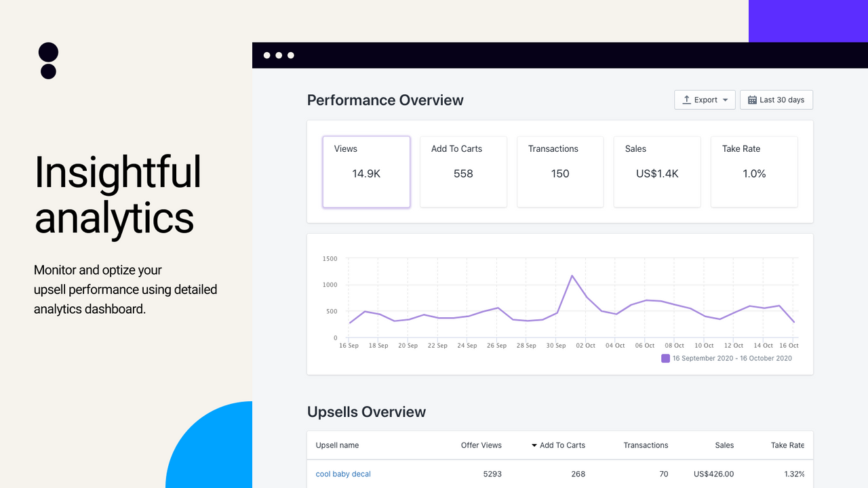Click the middle browser window dot
The width and height of the screenshot is (868, 488).
(279, 55)
